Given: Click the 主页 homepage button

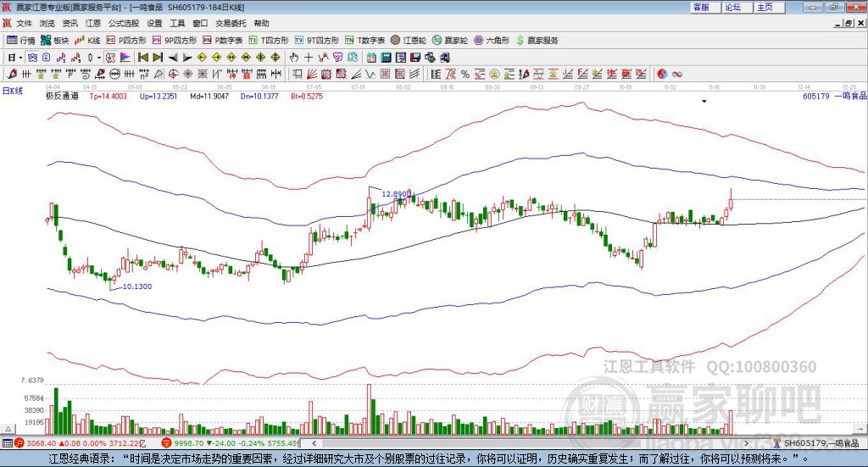Looking at the screenshot, I should (768, 7).
